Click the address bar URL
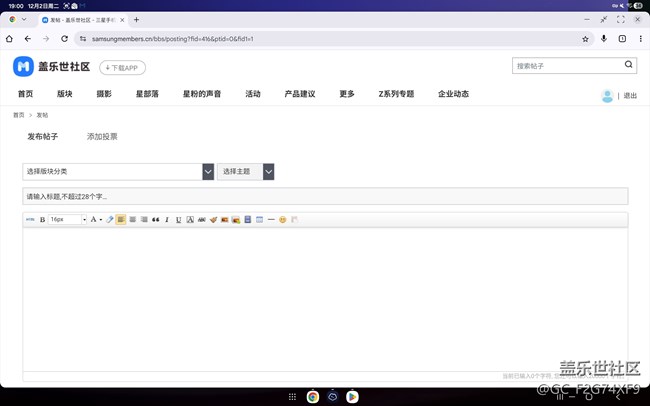 pyautogui.click(x=172, y=39)
